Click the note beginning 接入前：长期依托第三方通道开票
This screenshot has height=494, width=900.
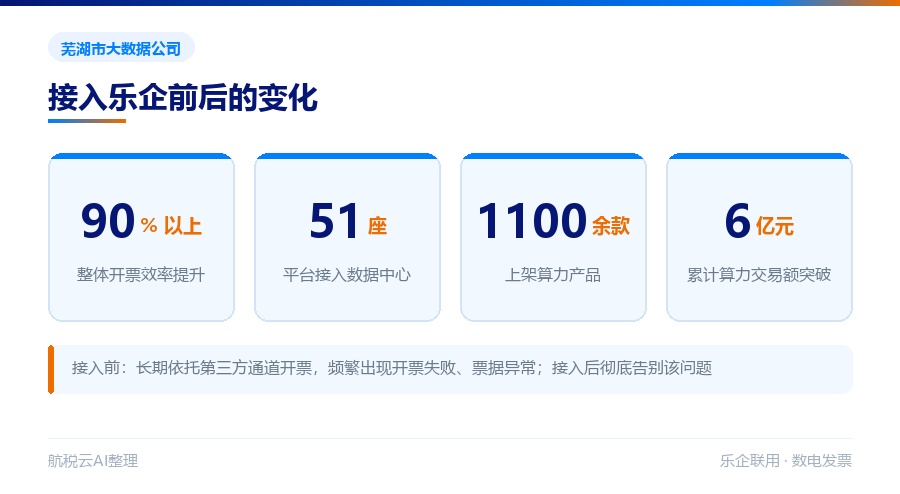pyautogui.click(x=450, y=369)
